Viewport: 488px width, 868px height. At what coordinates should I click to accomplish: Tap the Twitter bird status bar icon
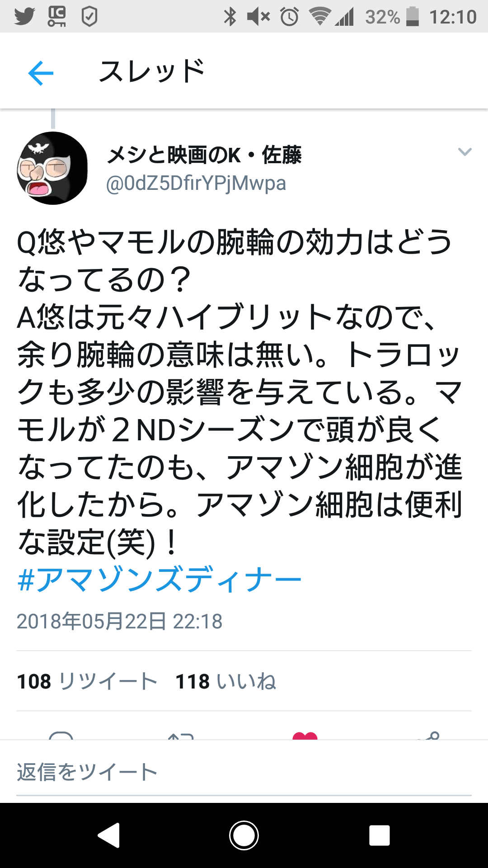pyautogui.click(x=24, y=17)
